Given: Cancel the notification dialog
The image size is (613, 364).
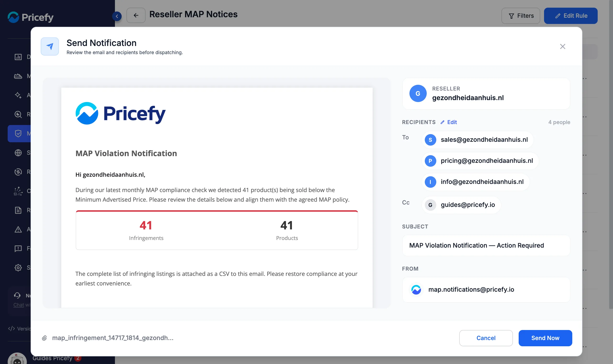Looking at the screenshot, I should click(x=486, y=338).
